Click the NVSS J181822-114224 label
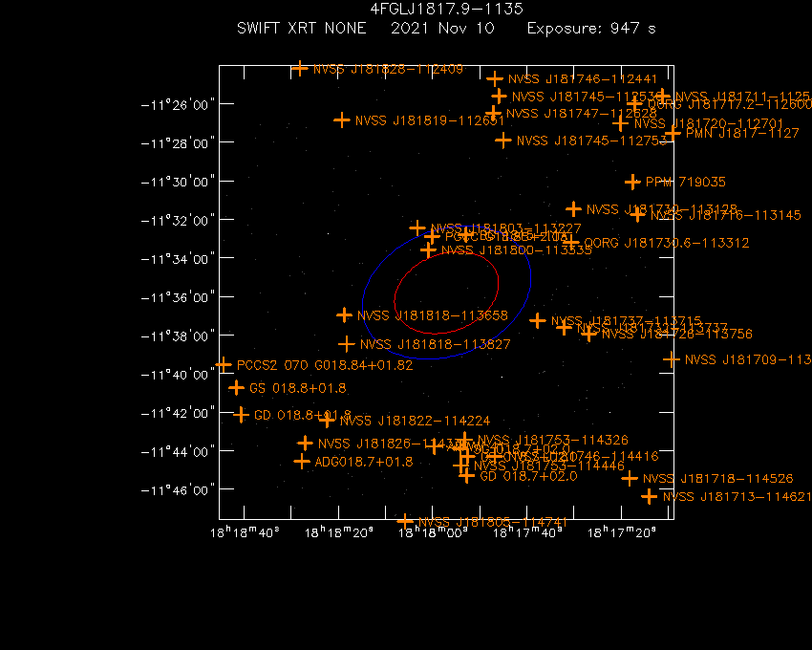812x650 pixels. click(415, 421)
